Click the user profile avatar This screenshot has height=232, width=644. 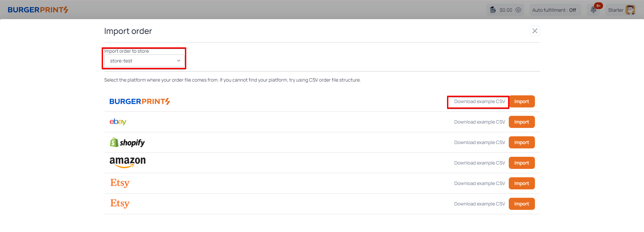click(630, 10)
